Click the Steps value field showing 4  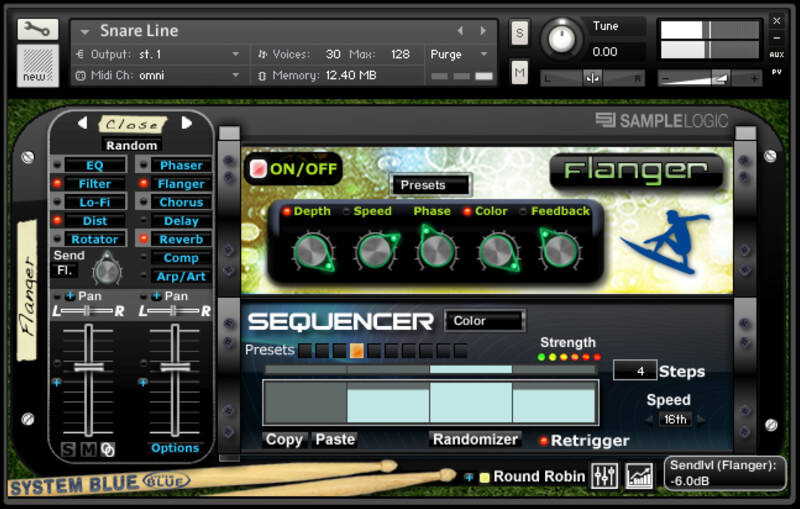coord(634,371)
